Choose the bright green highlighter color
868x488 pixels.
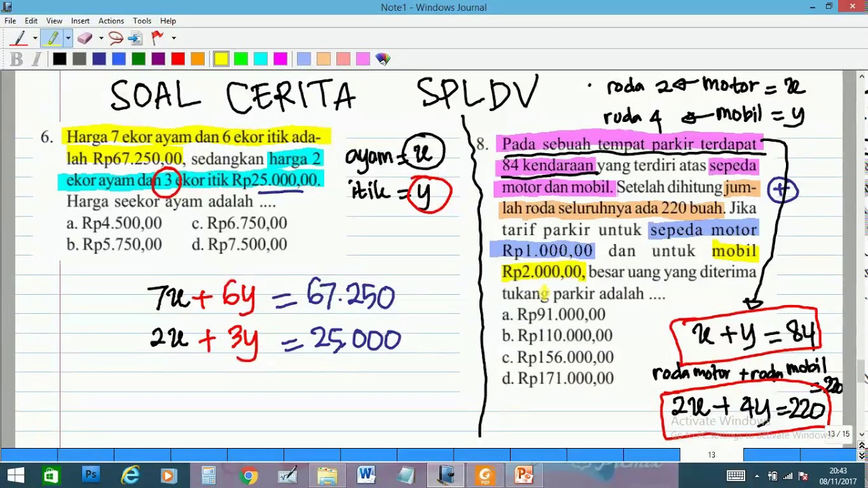click(x=241, y=60)
